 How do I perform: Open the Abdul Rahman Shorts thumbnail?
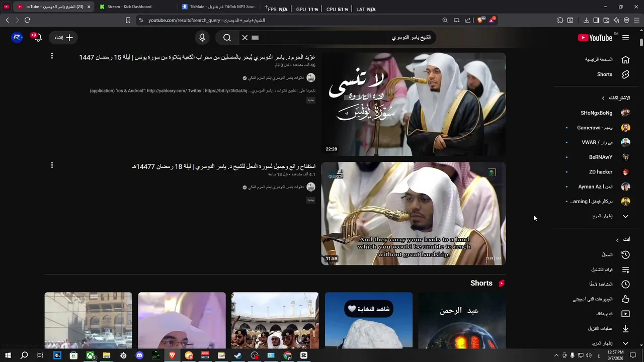pyautogui.click(x=462, y=320)
